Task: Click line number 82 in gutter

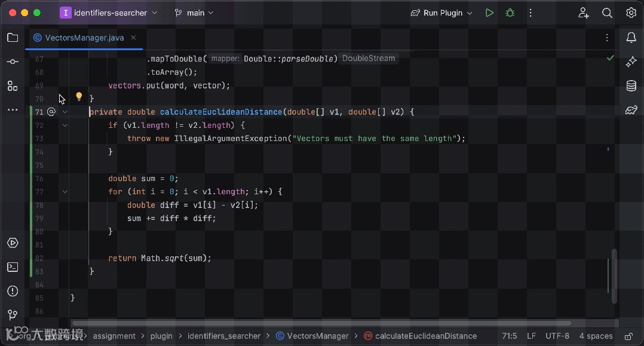Action: pos(39,259)
